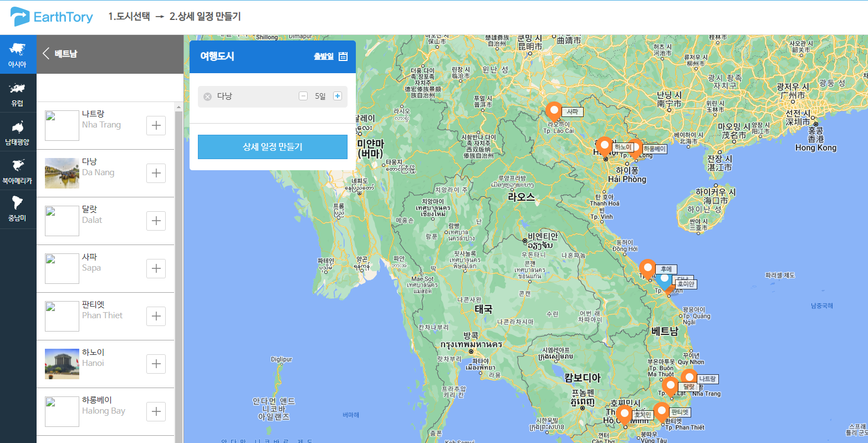Add 달랏 with its plus button
The width and height of the screenshot is (868, 443).
tap(156, 221)
